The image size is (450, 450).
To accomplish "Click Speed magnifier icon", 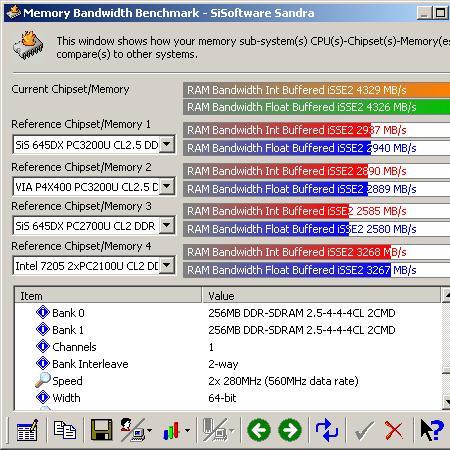I will click(x=43, y=380).
